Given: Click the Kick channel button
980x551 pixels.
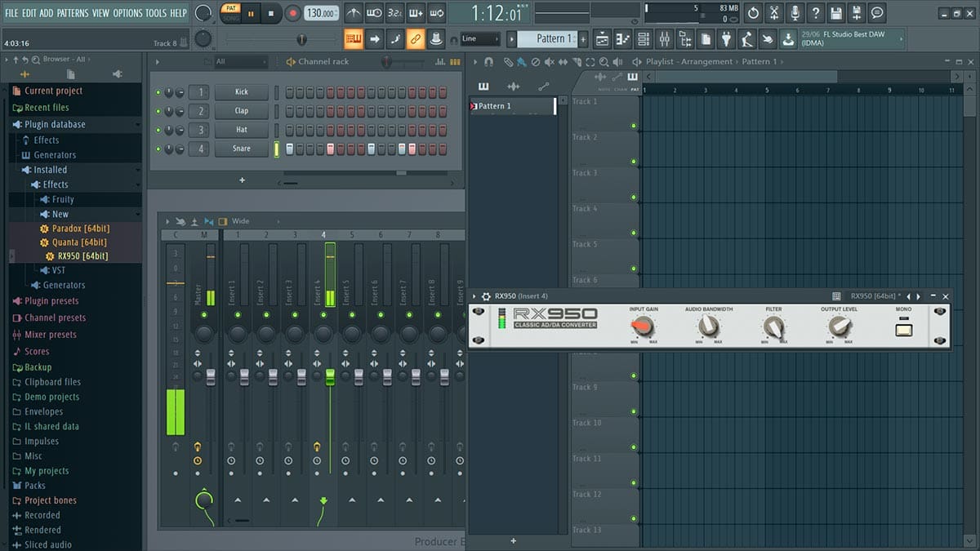Looking at the screenshot, I should click(x=242, y=92).
